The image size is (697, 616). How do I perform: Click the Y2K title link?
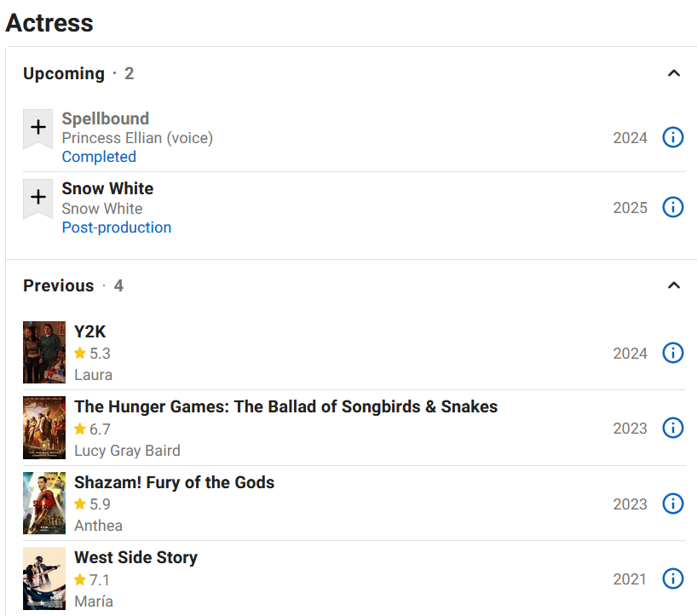click(x=90, y=331)
